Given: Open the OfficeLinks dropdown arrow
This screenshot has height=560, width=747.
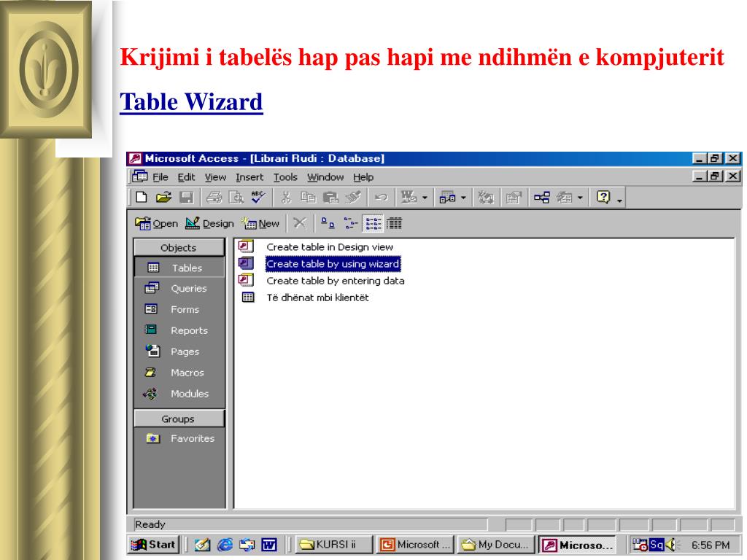Looking at the screenshot, I should point(425,198).
